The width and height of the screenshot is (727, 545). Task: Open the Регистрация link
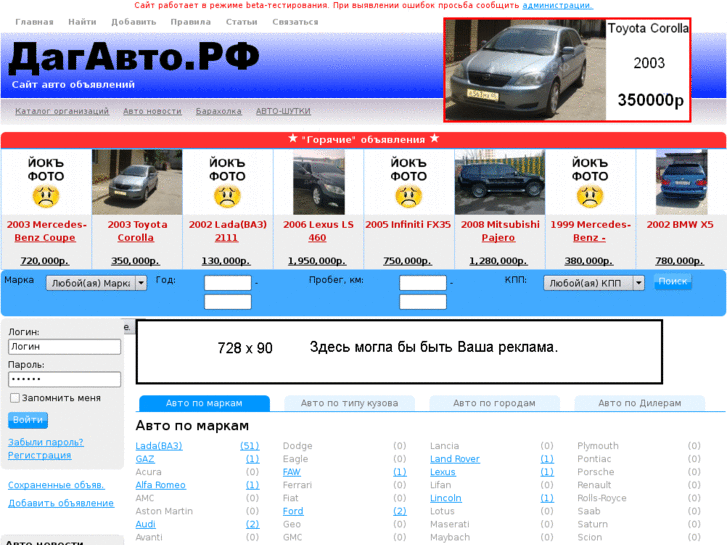[x=39, y=455]
